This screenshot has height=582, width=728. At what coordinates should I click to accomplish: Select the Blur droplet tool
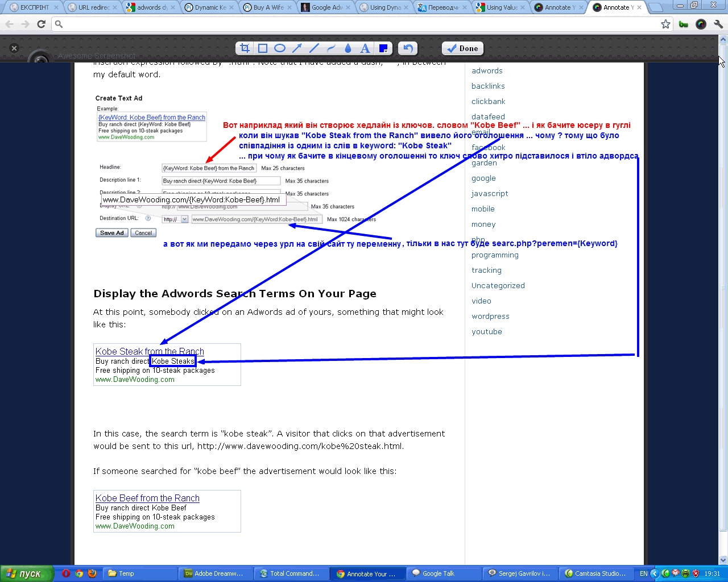(348, 48)
